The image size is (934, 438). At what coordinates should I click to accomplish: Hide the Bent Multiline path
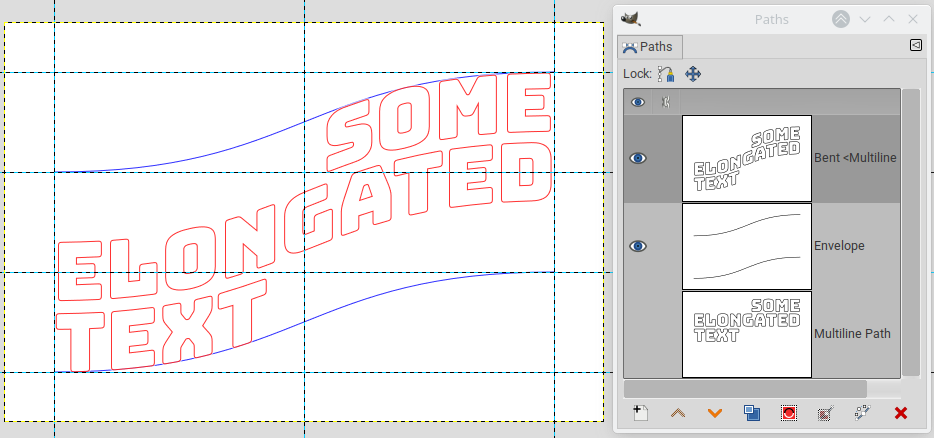tap(638, 158)
